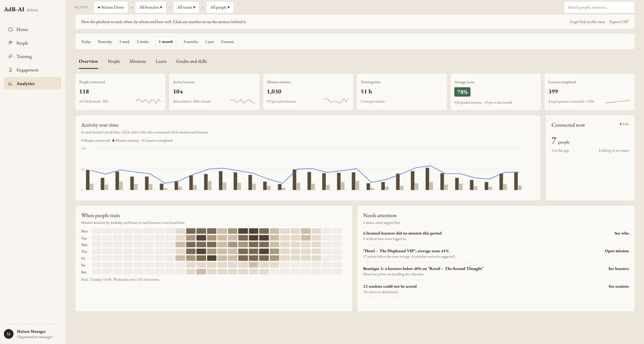The height and width of the screenshot is (344, 644).
Task: Click the Lessons completed trend sparkline
Action: pyautogui.click(x=617, y=100)
